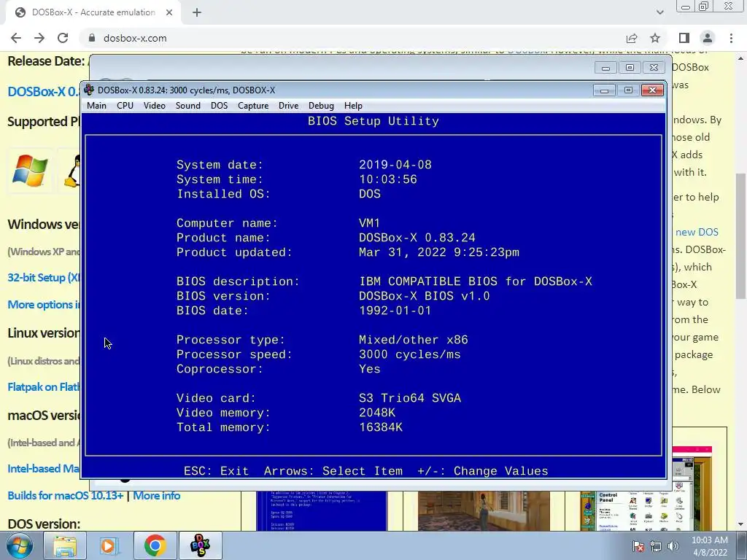Viewport: 747px width, 560px height.
Task: Click the scrollbar down arrow
Action: [x=741, y=525]
